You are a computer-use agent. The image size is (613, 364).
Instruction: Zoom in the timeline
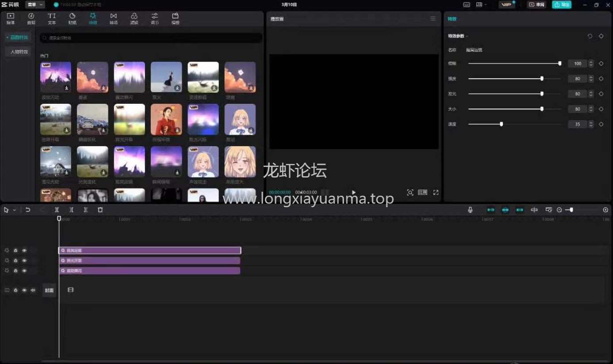click(605, 210)
